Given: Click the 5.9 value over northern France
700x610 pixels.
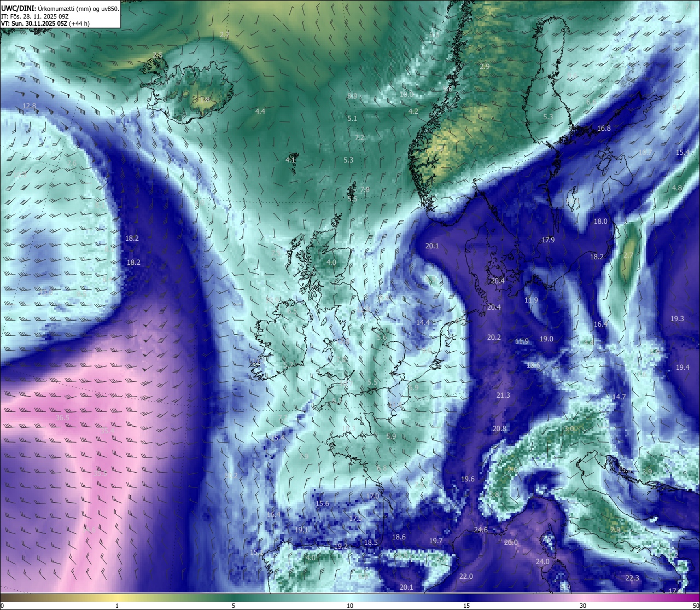Looking at the screenshot, I should pyautogui.click(x=391, y=436).
